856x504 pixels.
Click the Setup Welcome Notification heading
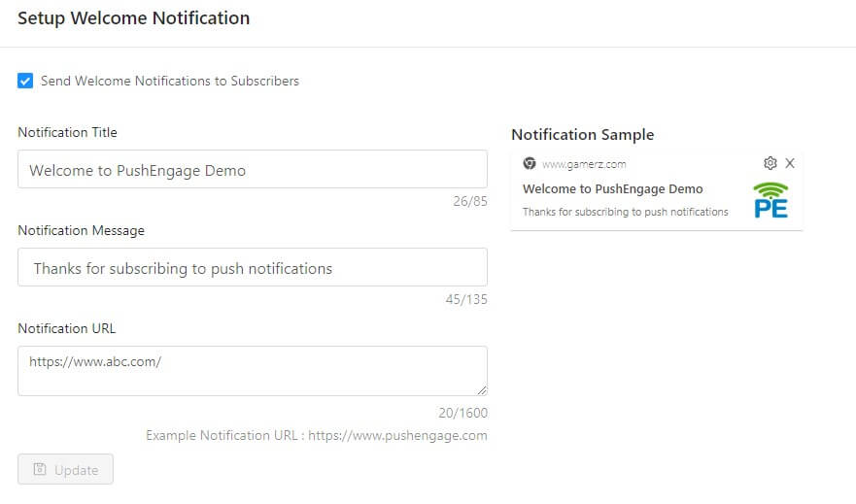coord(134,18)
